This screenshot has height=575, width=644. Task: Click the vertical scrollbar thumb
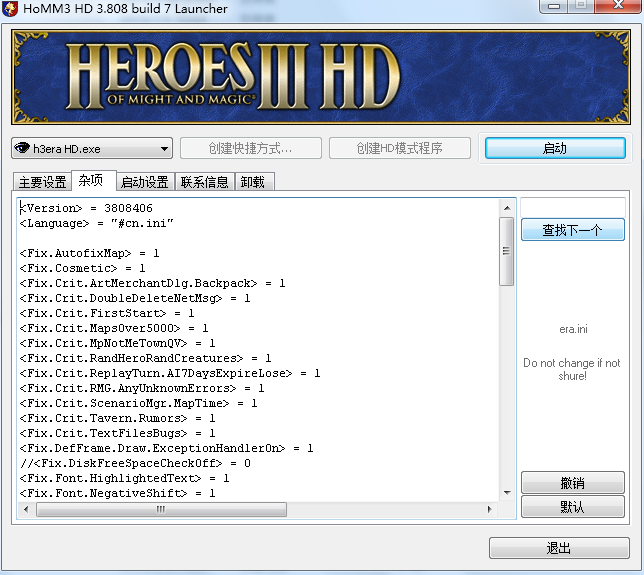[506, 251]
